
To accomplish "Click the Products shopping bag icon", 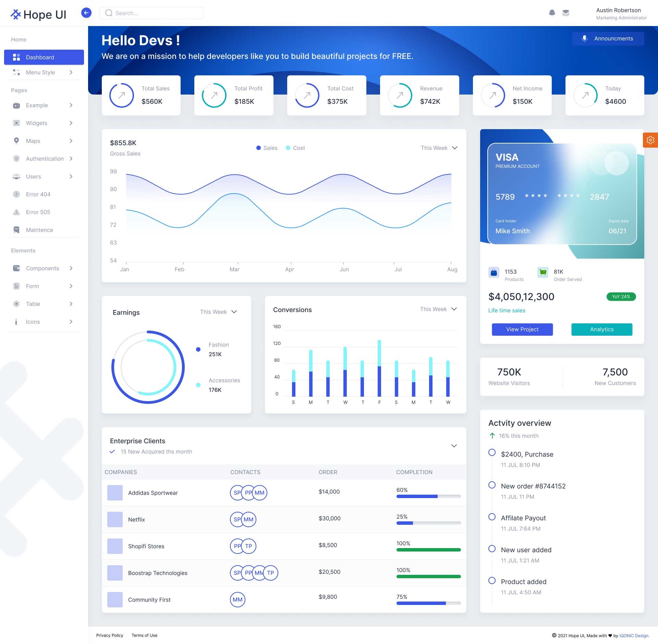I will (x=494, y=272).
